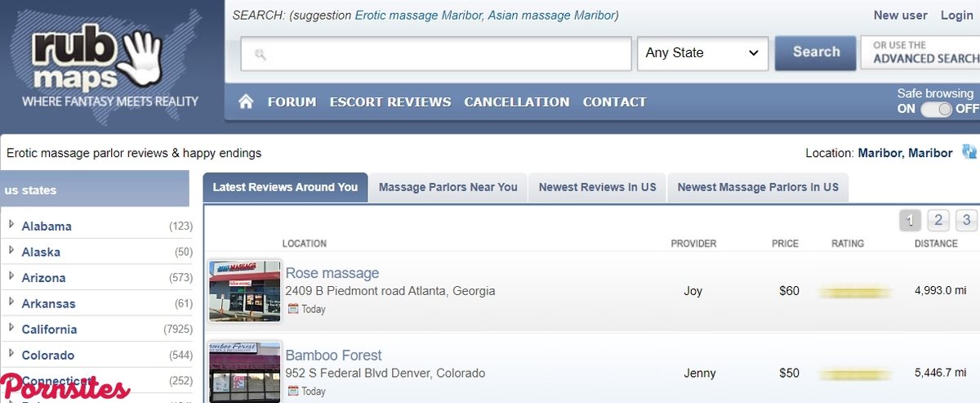Click the magnifier icon in search box

(261, 55)
